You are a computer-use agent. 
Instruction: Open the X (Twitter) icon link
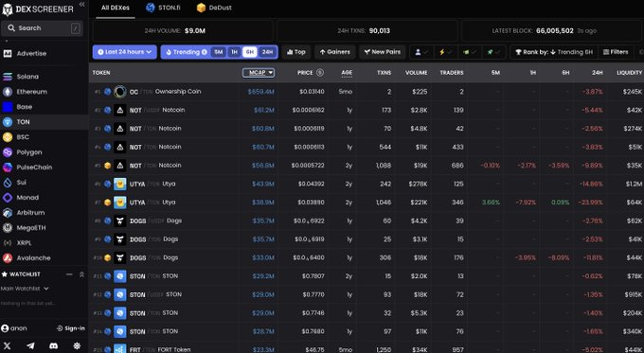7,345
